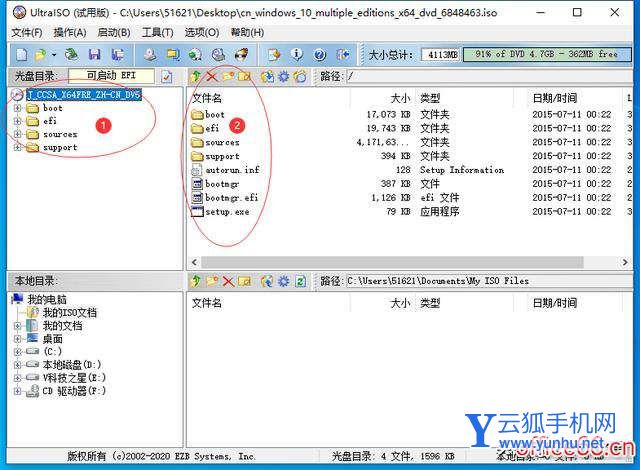Click the Add to image icon in local pane
The height and width of the screenshot is (470, 640).
pyautogui.click(x=267, y=281)
